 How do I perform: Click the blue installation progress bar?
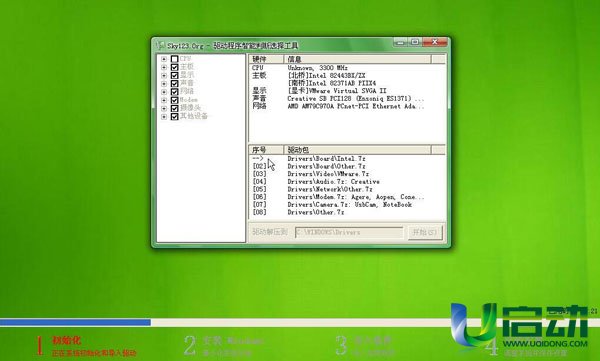[x=75, y=322]
